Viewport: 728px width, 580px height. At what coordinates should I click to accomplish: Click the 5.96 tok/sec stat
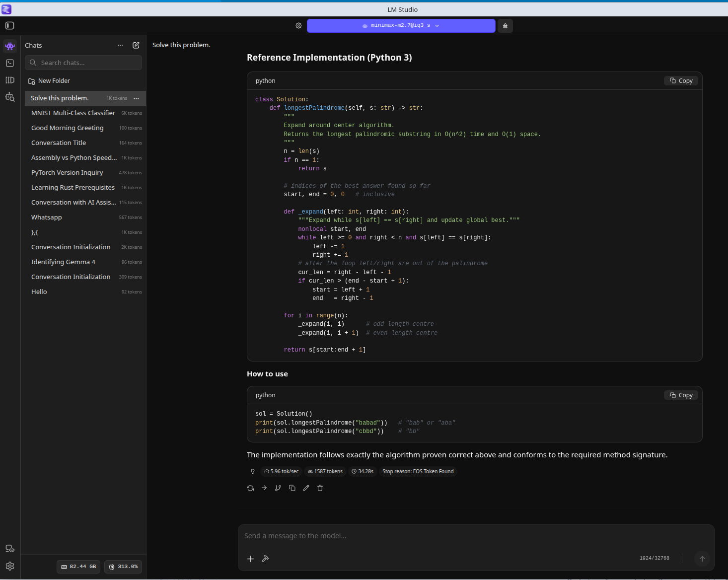click(x=281, y=472)
